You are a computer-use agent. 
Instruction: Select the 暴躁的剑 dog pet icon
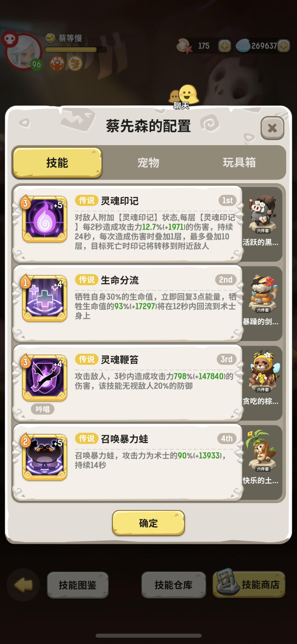(x=262, y=294)
